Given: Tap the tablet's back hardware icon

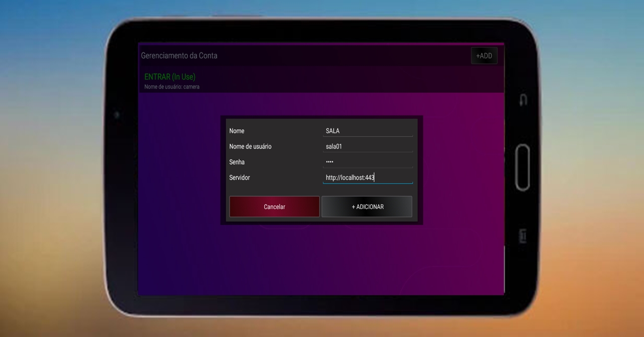Looking at the screenshot, I should tap(522, 100).
